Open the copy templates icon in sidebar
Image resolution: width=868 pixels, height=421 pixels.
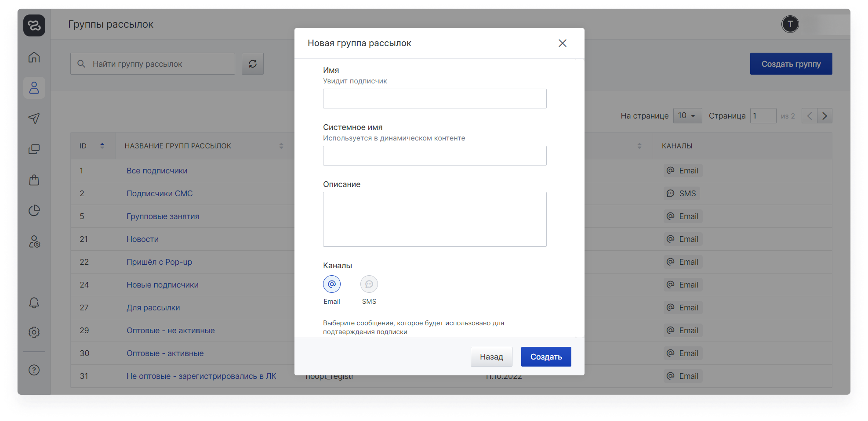click(x=34, y=149)
